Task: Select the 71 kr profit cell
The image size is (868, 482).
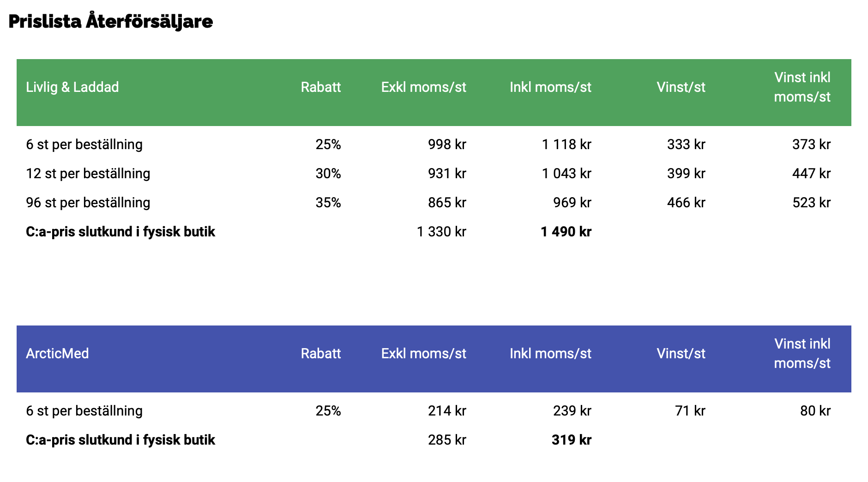Action: [690, 410]
